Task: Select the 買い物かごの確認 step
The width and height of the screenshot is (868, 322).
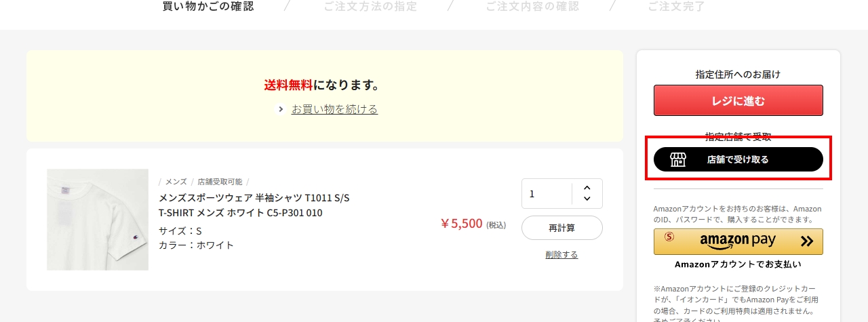Action: (208, 7)
